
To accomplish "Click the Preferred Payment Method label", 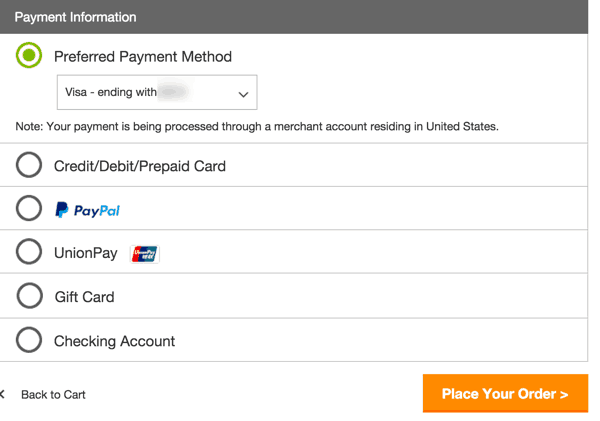I will (143, 57).
